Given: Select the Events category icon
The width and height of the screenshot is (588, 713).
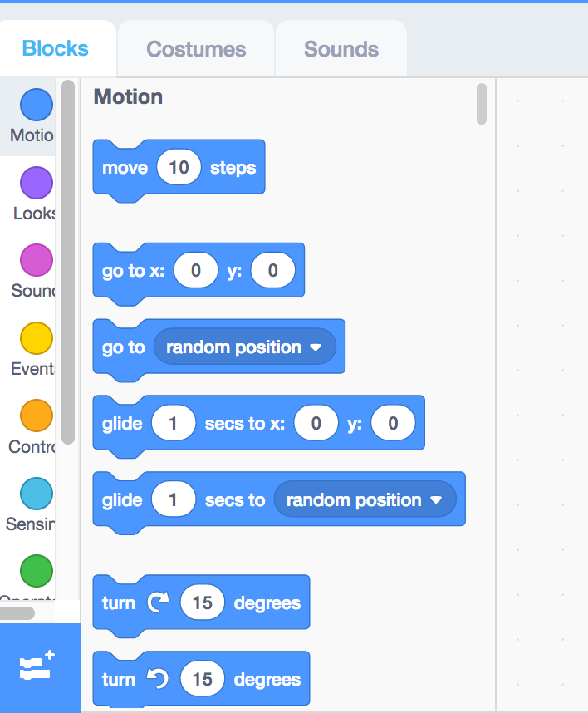Looking at the screenshot, I should pos(35,337).
